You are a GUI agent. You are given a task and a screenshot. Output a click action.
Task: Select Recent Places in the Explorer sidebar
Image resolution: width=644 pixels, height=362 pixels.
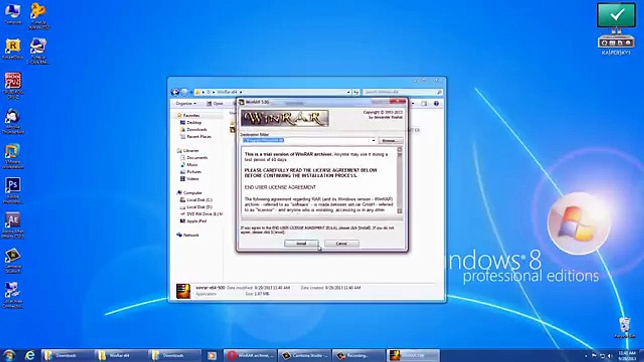(195, 136)
